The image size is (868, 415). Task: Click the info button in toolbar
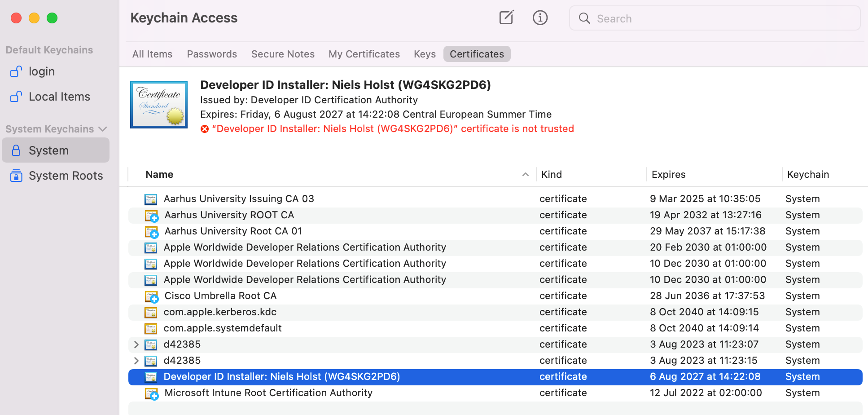[540, 18]
